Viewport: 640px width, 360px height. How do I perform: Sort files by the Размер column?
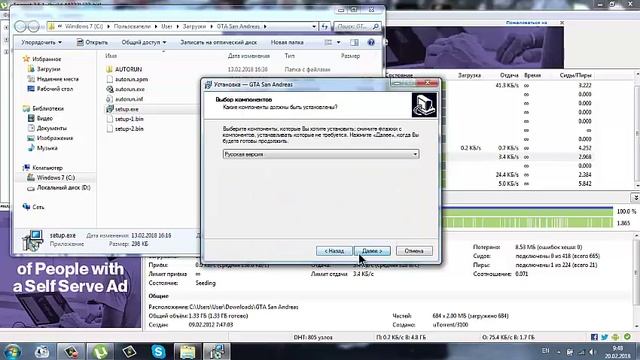(350, 56)
